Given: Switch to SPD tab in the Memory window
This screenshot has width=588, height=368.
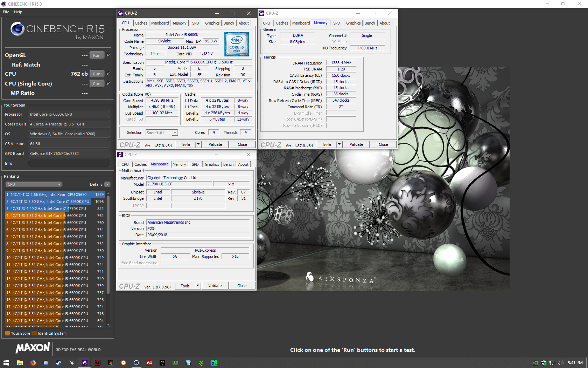Looking at the screenshot, I should click(x=337, y=23).
